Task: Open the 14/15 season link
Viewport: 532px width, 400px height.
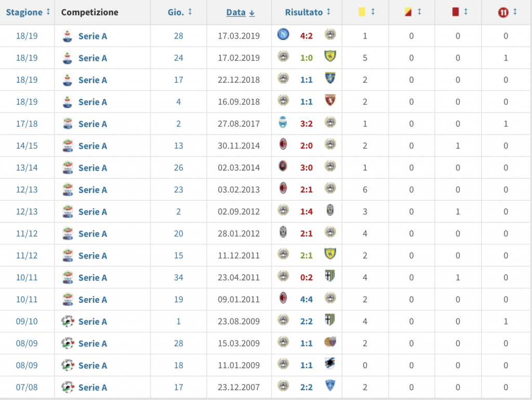Action: click(27, 146)
